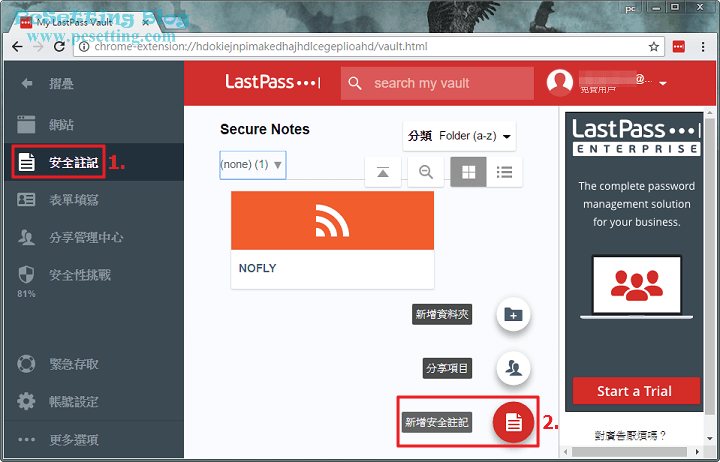Click LastPass extension icon in Chrome toolbar
720x462 pixels.
pyautogui.click(x=679, y=47)
